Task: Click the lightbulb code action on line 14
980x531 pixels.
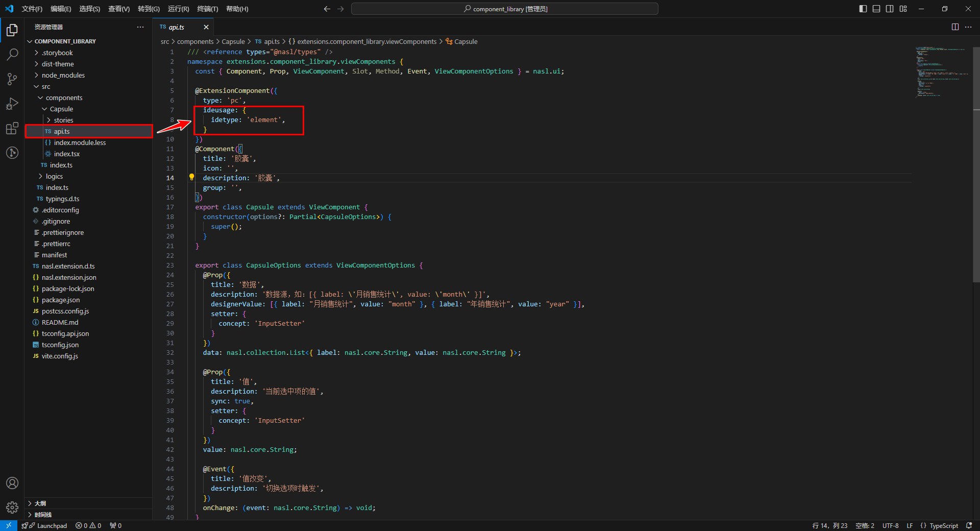Action: point(191,177)
